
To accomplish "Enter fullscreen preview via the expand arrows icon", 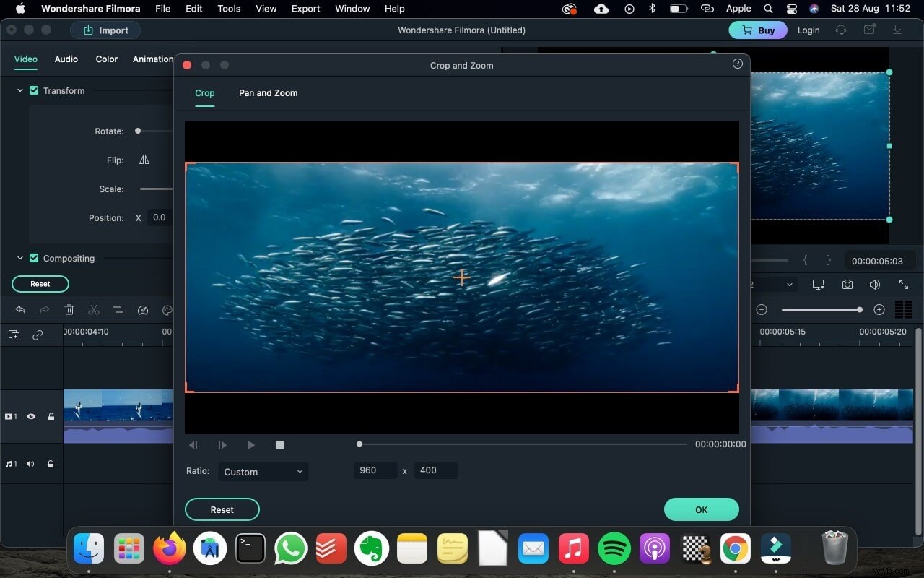I will [x=904, y=284].
